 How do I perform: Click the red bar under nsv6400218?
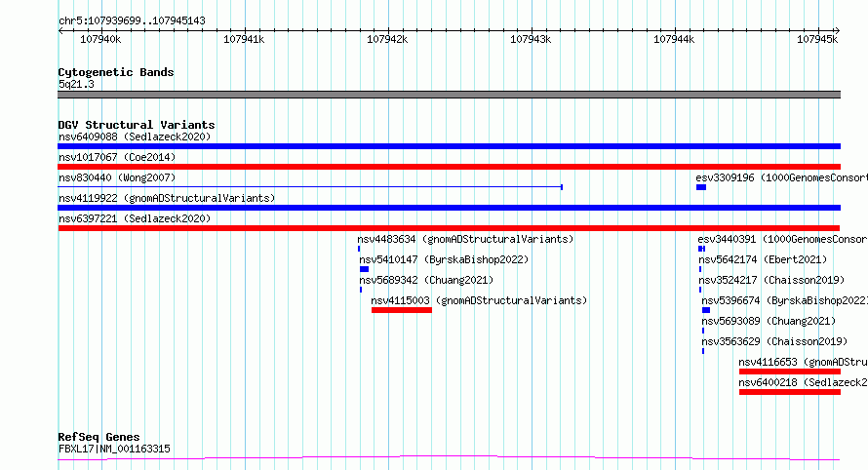click(x=790, y=392)
